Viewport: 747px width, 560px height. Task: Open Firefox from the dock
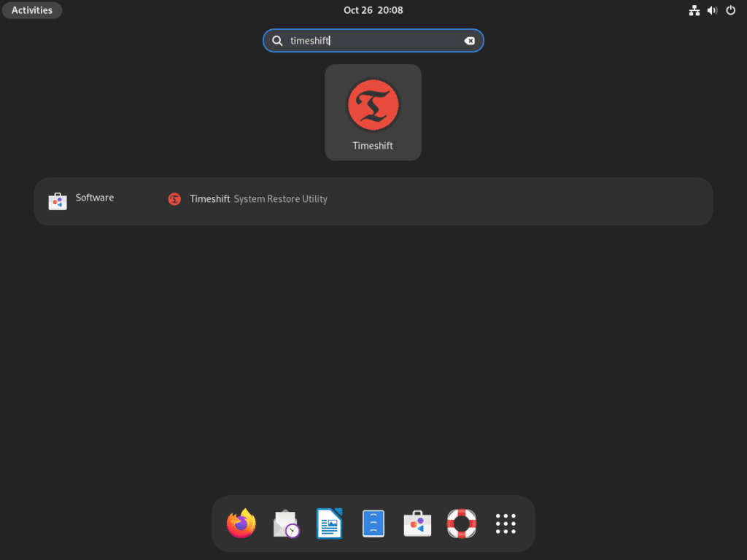click(241, 523)
